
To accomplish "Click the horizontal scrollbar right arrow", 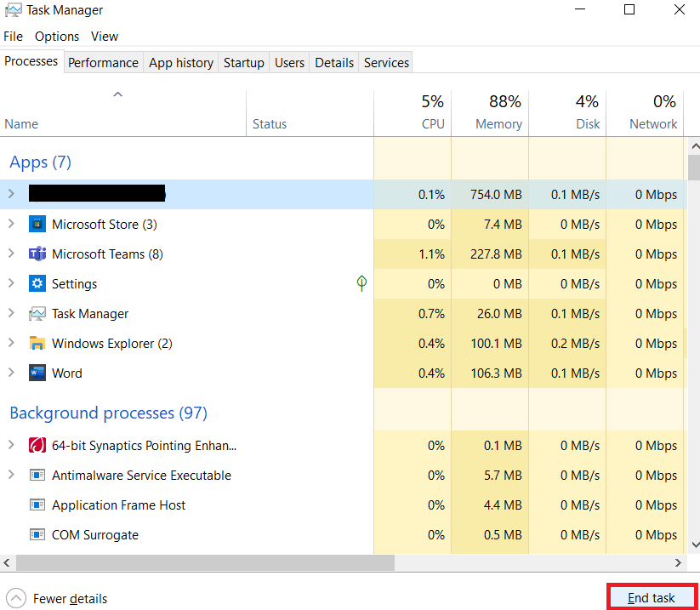I will tap(678, 562).
